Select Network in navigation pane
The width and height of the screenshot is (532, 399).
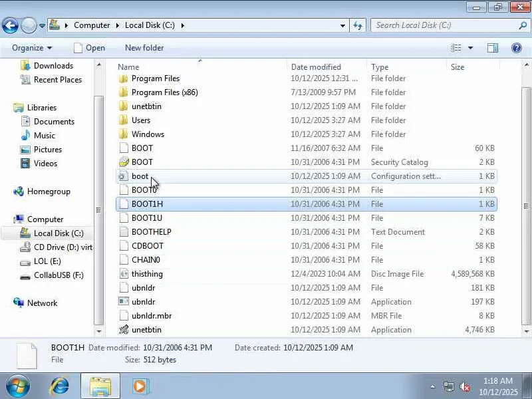coord(42,303)
